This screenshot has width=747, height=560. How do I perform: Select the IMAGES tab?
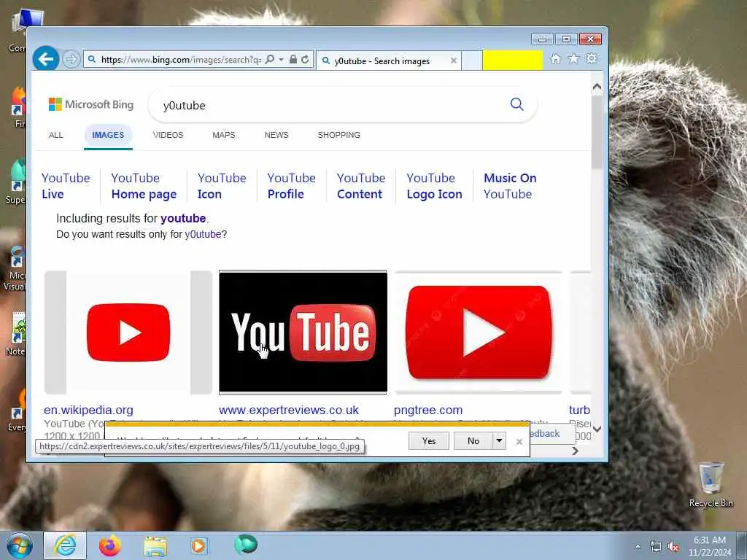click(108, 135)
